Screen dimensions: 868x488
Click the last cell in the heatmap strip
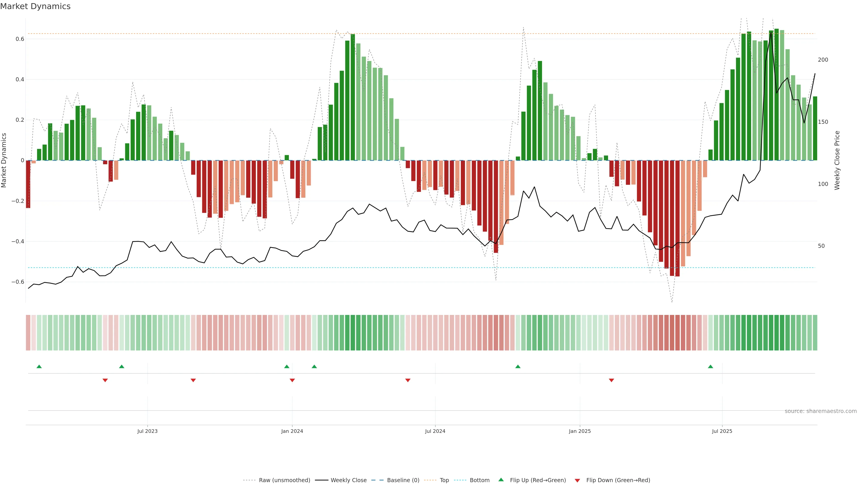point(815,333)
